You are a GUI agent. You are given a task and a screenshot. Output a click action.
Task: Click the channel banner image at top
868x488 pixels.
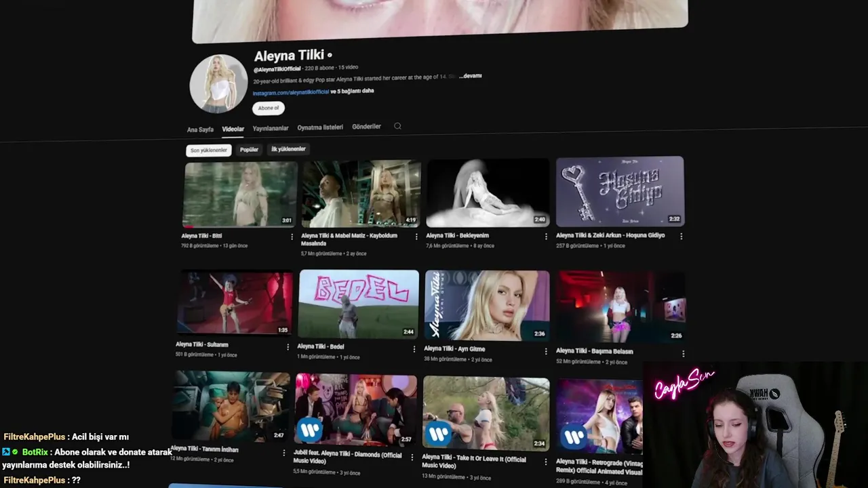tap(440, 20)
